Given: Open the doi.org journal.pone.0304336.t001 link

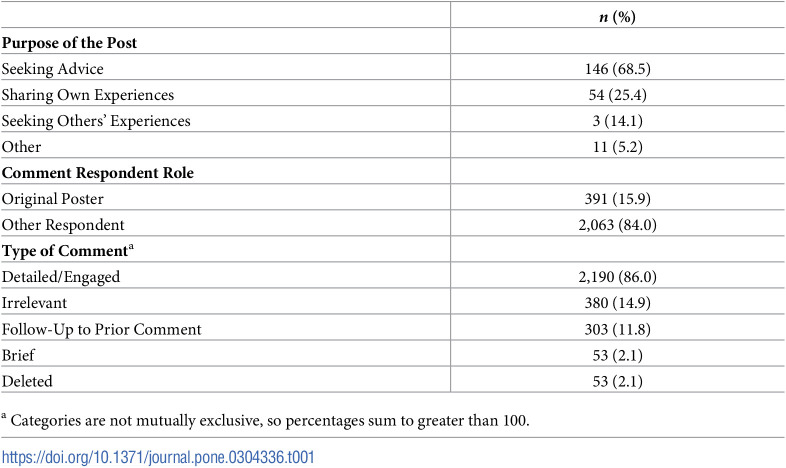Looking at the screenshot, I should tap(158, 457).
